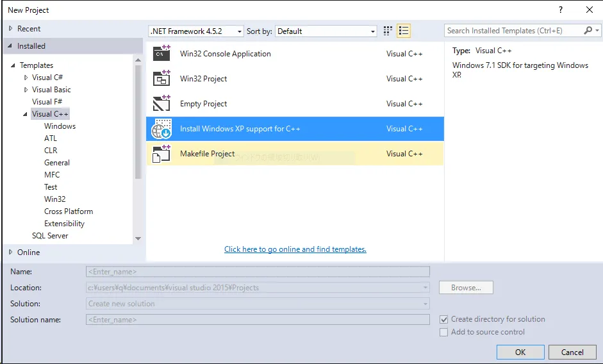Screen dimensions: 603x364
Task: Click the Cancel button
Action: click(x=572, y=352)
